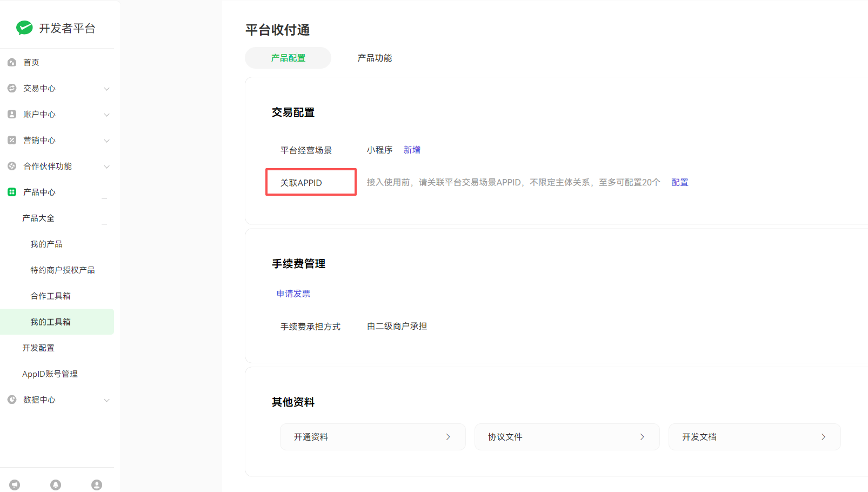Viewport: 868px width, 492px height.
Task: Expand the 数据中心 menu chevron
Action: click(x=106, y=400)
